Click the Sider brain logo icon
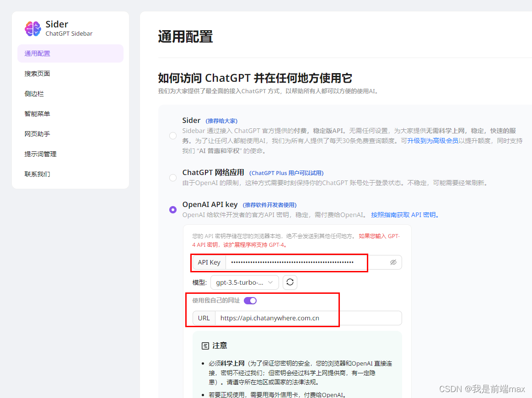Viewport: 532px width, 398px height. [x=32, y=28]
